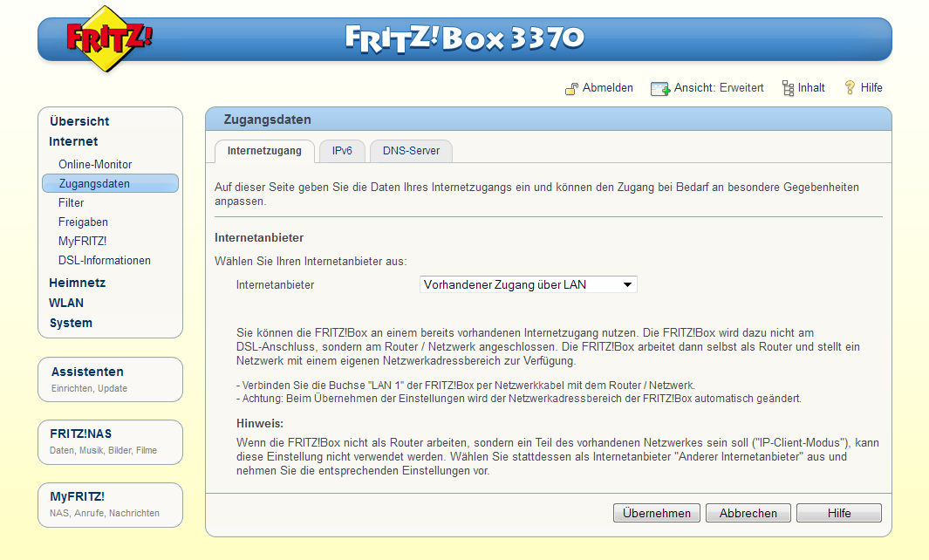Open the Assistenten panel

pyautogui.click(x=110, y=379)
